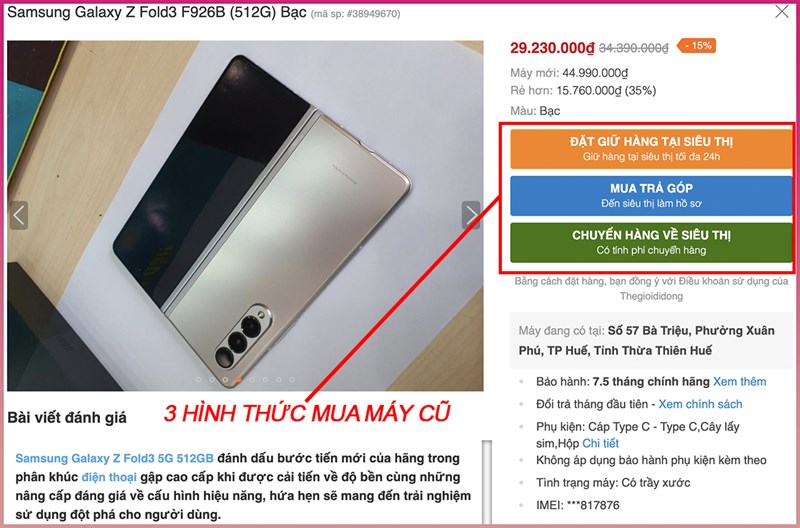
Task: Select the third image carousel dot
Action: [x=225, y=380]
